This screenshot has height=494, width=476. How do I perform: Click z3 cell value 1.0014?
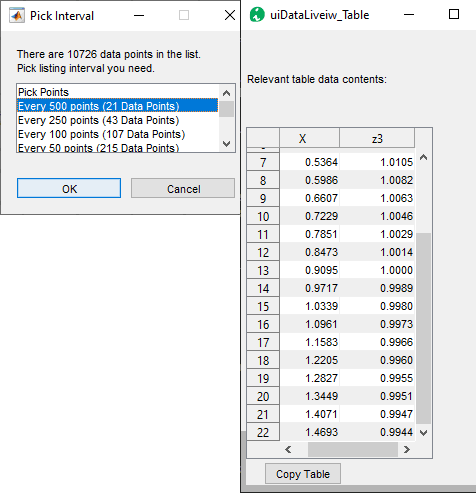pyautogui.click(x=377, y=252)
